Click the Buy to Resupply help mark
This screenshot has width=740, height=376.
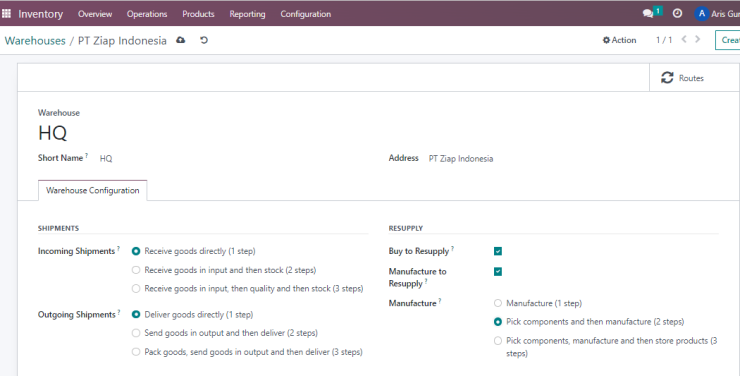tap(452, 249)
